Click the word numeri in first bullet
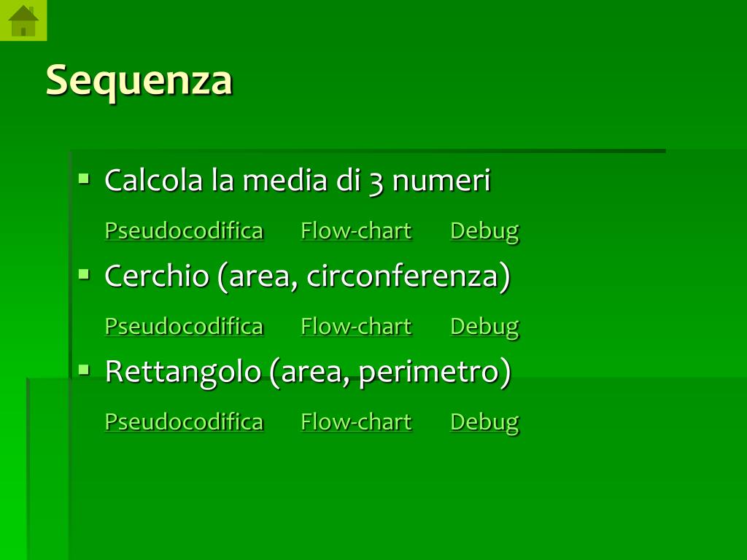 click(441, 181)
